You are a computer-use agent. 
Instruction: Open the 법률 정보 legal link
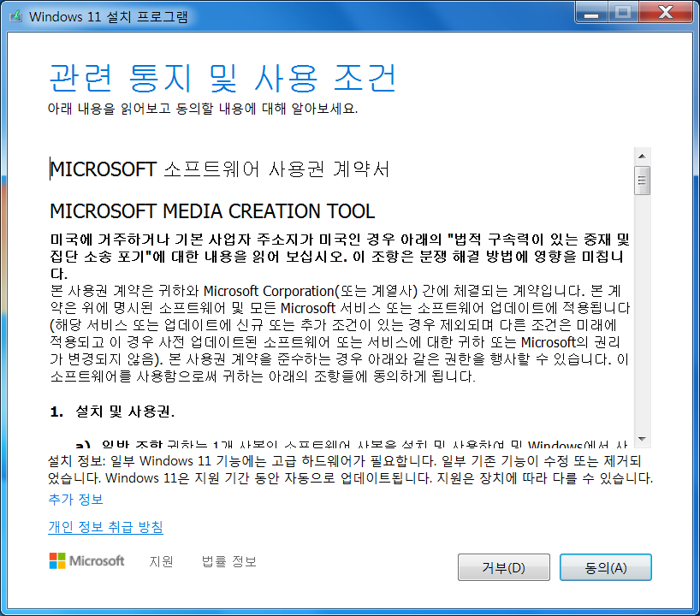coord(229,561)
